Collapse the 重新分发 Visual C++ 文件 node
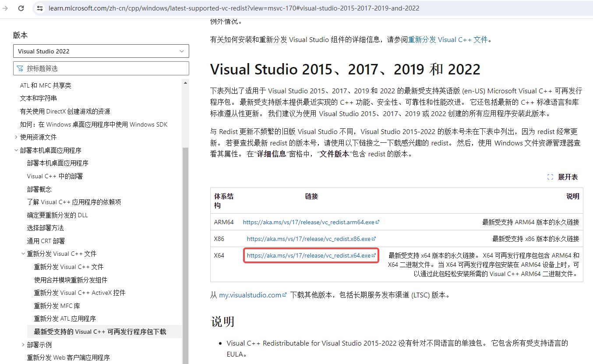The width and height of the screenshot is (593, 364). pos(23,254)
